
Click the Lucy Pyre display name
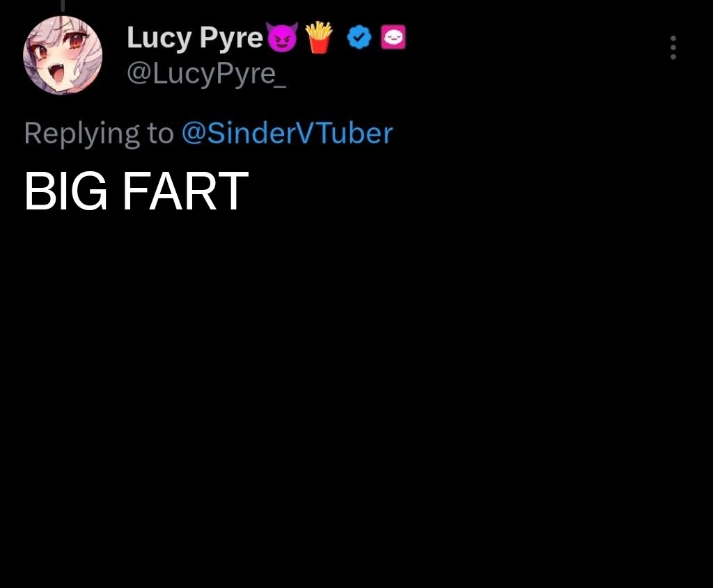195,38
